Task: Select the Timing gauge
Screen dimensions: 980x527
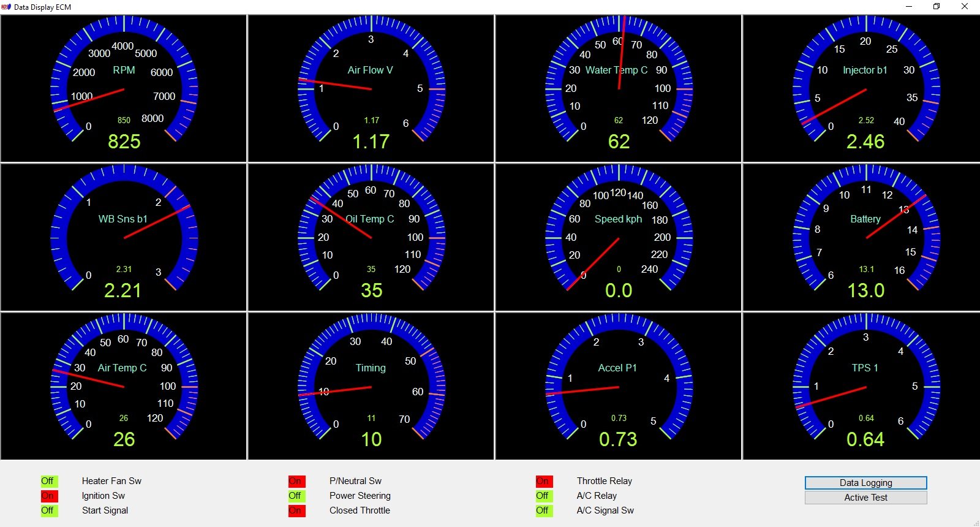Action: pyautogui.click(x=371, y=386)
